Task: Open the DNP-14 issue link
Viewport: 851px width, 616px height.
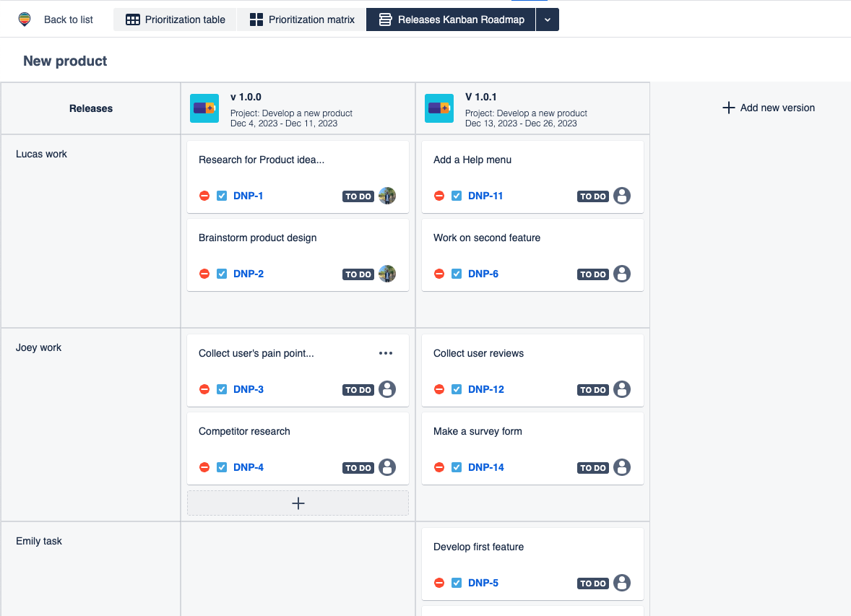Action: click(x=485, y=467)
